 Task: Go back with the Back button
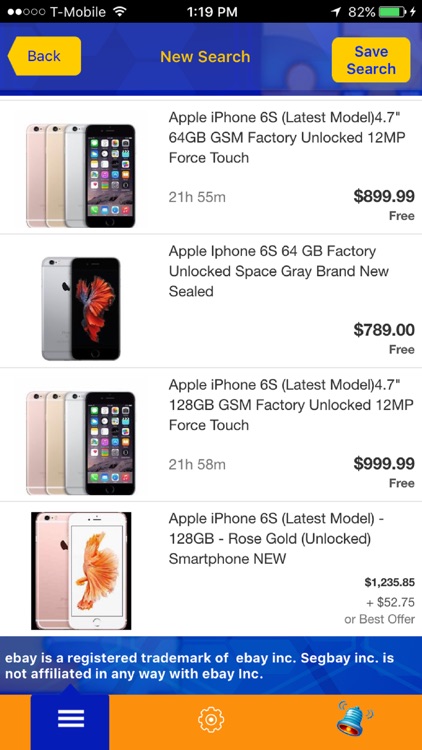click(44, 56)
